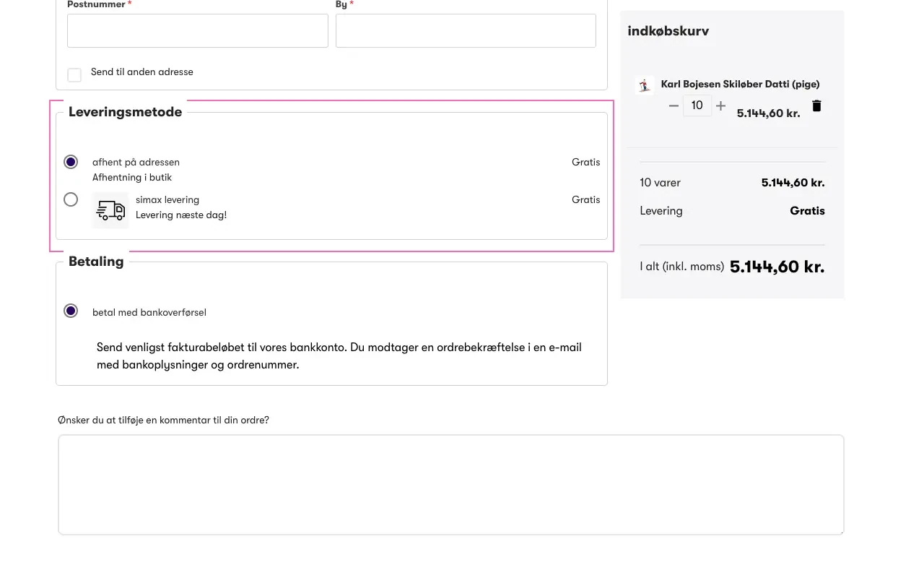This screenshot has height=578, width=924.
Task: Open the Karl Bojesen product thumbnail
Action: tap(644, 85)
